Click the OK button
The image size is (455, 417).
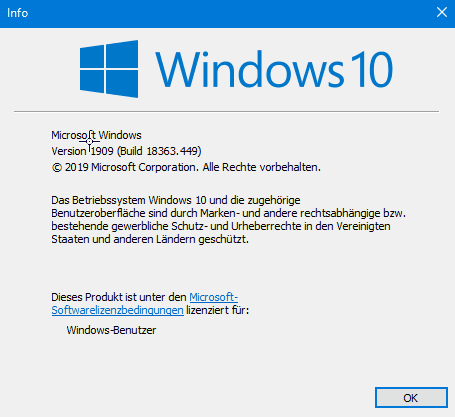[x=411, y=398]
